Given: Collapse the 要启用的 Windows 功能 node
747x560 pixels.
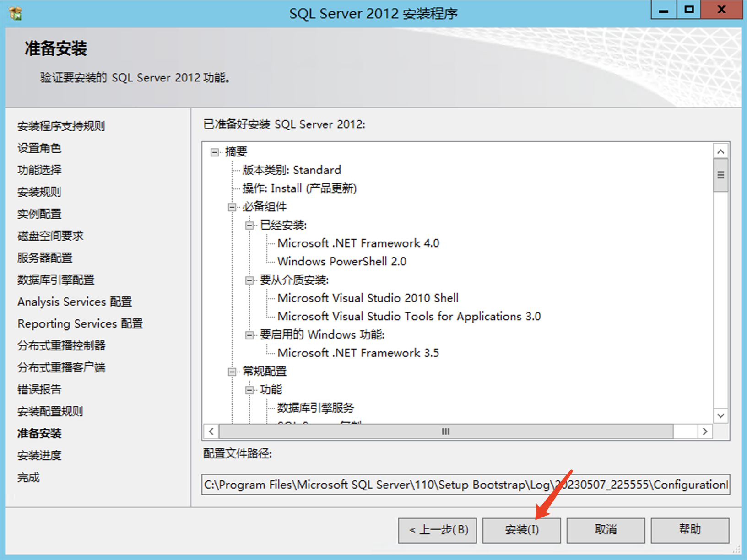Looking at the screenshot, I should (x=249, y=335).
